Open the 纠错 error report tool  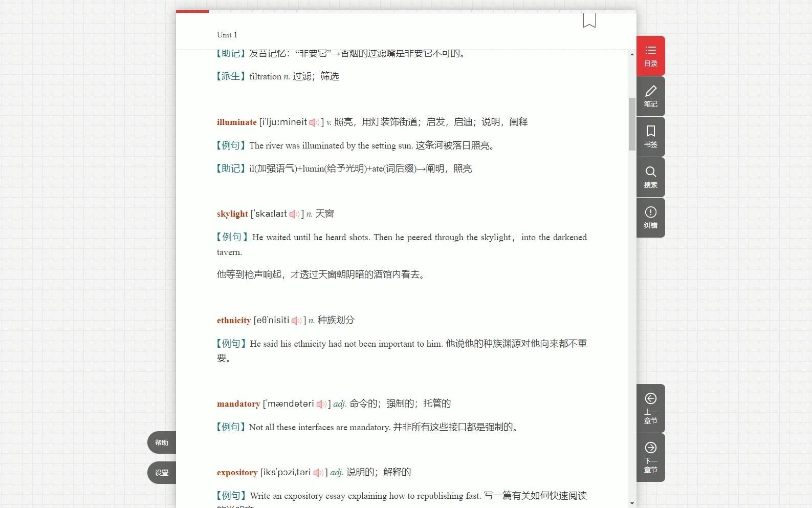pyautogui.click(x=650, y=218)
